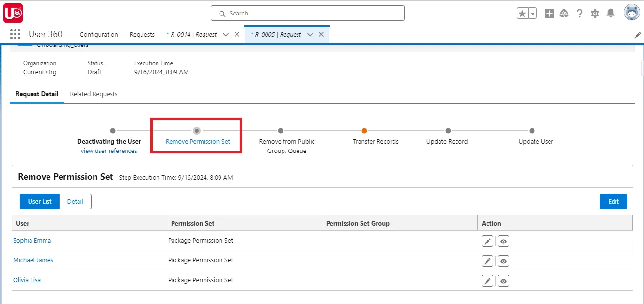Viewport: 644px width, 304px height.
Task: Switch to the Related Requests tab
Action: point(94,94)
